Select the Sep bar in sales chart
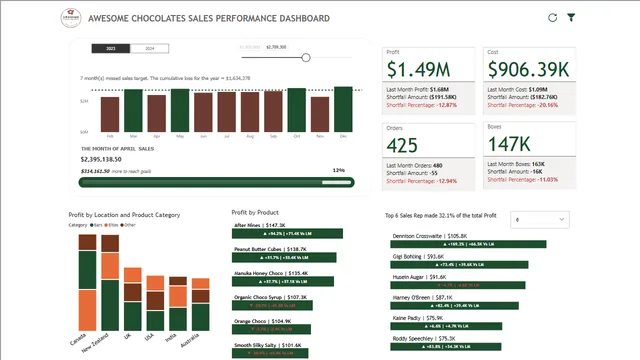This screenshot has height=360, width=640. (x=273, y=111)
